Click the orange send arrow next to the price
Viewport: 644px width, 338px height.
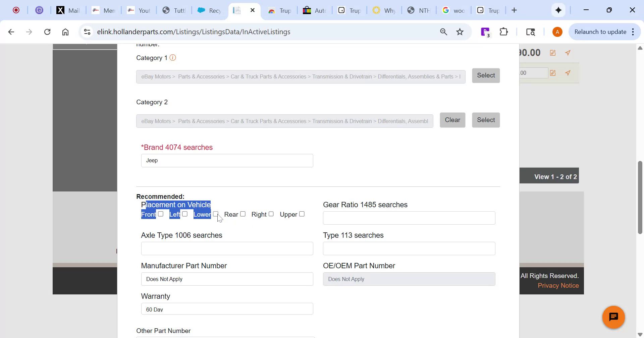(568, 53)
